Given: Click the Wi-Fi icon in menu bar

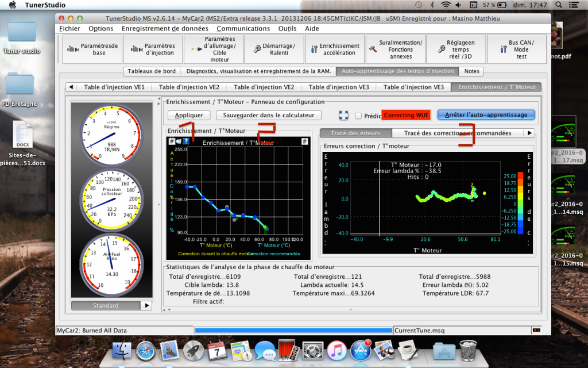Looking at the screenshot, I should coord(446,5).
